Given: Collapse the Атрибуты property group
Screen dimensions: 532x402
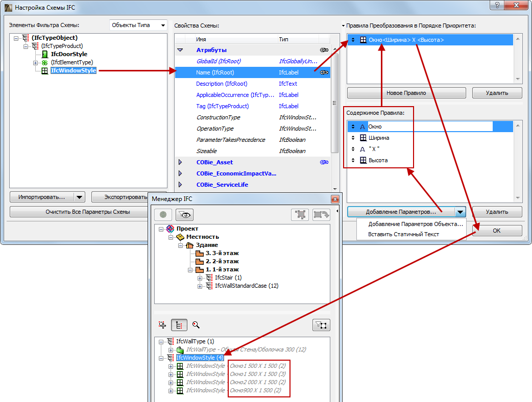Looking at the screenshot, I should 180,50.
